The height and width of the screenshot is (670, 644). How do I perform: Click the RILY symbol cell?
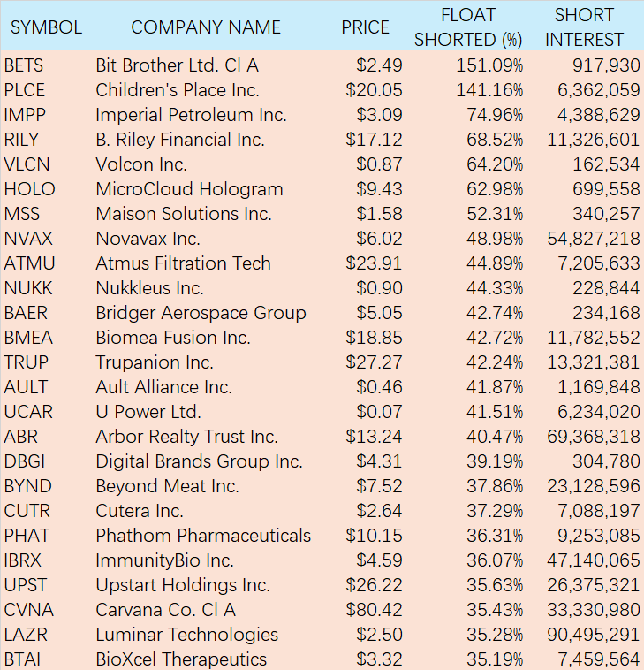23,140
